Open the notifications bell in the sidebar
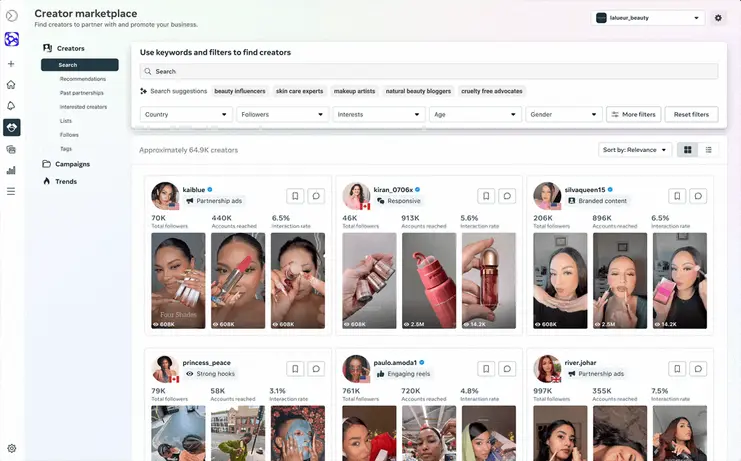 point(11,106)
